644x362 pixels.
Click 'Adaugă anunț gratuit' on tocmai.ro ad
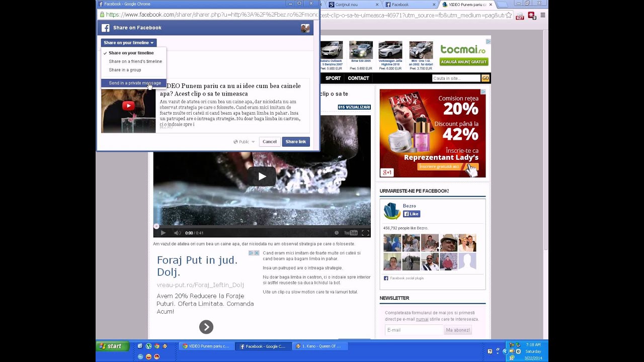(464, 62)
